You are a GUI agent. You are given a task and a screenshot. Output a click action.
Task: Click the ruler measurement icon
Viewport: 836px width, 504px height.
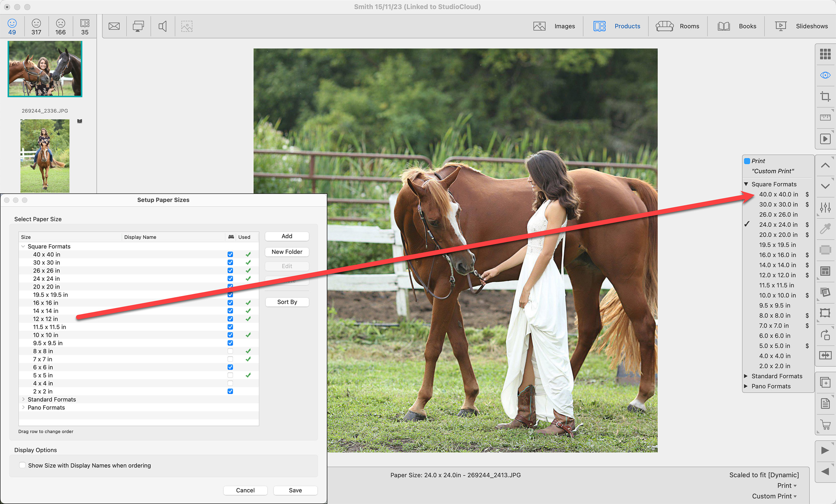pyautogui.click(x=825, y=117)
